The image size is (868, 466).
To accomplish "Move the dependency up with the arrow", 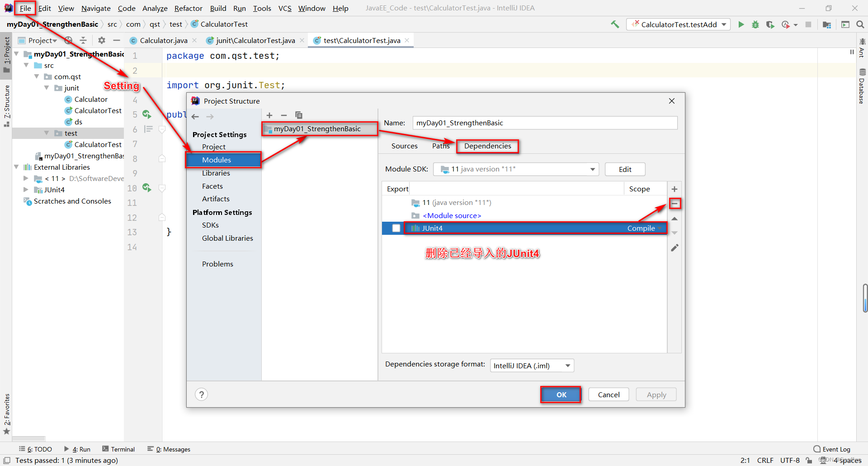I will [675, 219].
